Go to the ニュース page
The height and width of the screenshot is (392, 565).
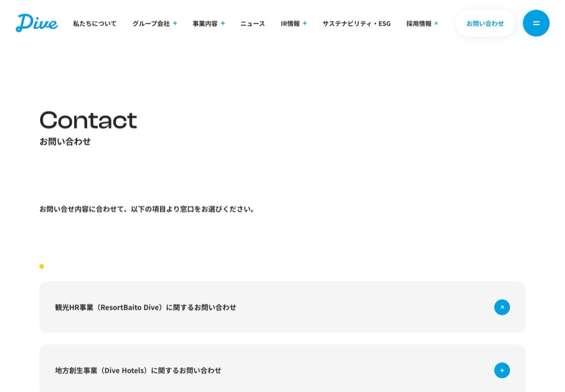[x=253, y=23]
